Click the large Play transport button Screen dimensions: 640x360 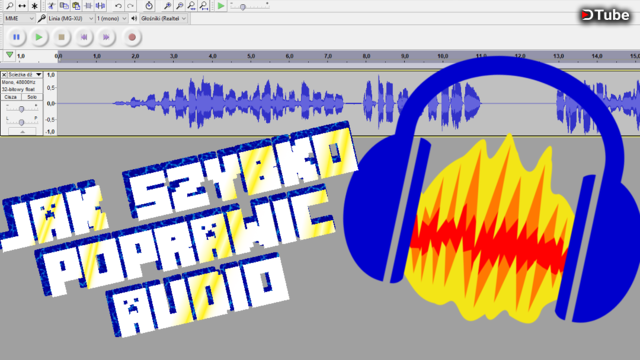pyautogui.click(x=39, y=37)
